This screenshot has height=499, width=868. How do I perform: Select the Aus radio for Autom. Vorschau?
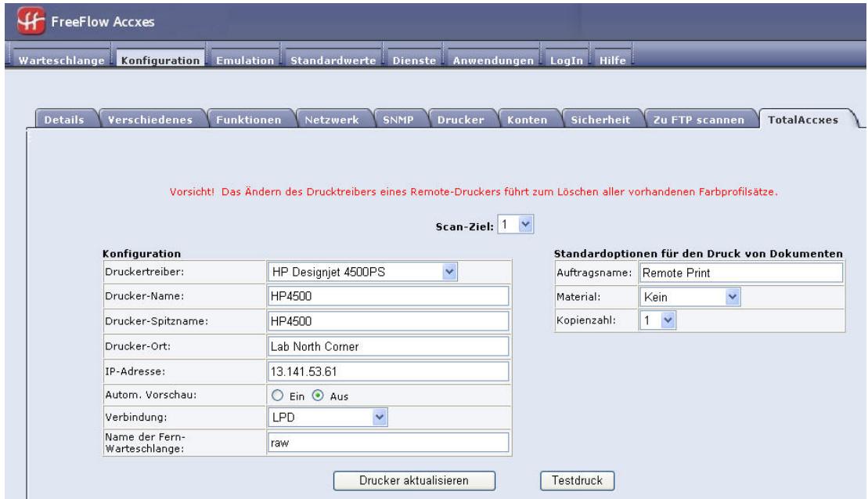tap(318, 396)
